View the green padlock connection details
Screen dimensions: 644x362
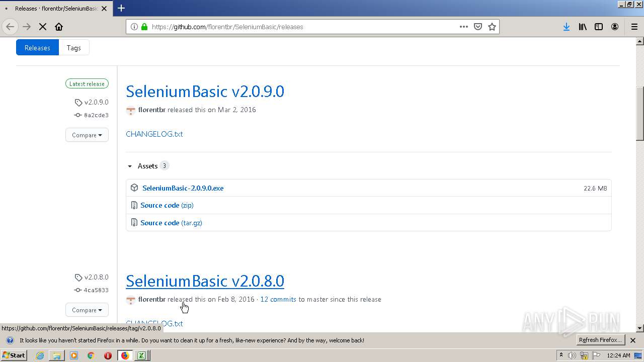click(144, 27)
